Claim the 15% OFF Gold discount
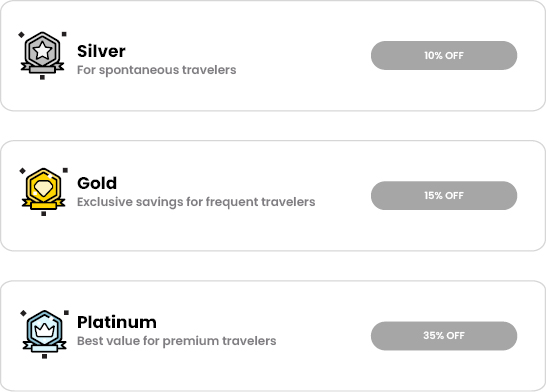 coord(444,195)
